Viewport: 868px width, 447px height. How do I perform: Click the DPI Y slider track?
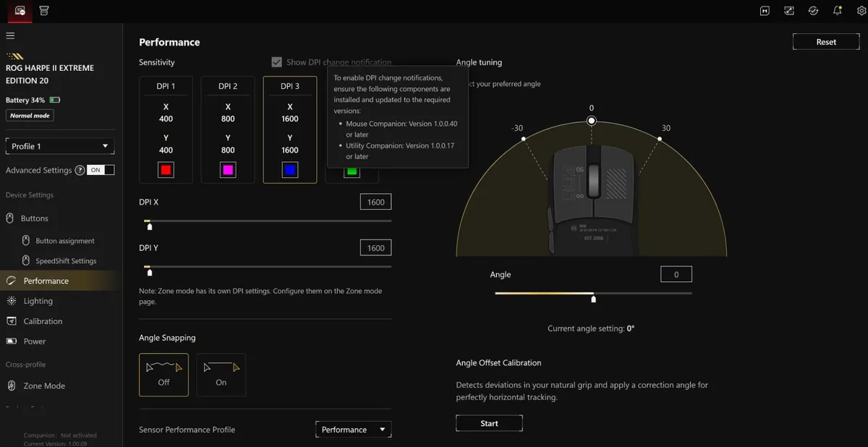coord(268,267)
